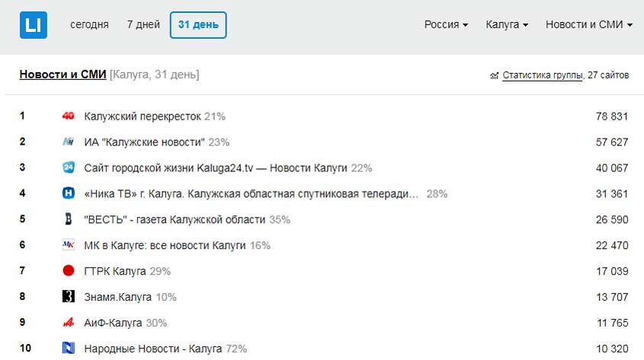Viewport: 644px width, 360px height.
Task: Click the Народные Новости favicon
Action: pos(68,349)
